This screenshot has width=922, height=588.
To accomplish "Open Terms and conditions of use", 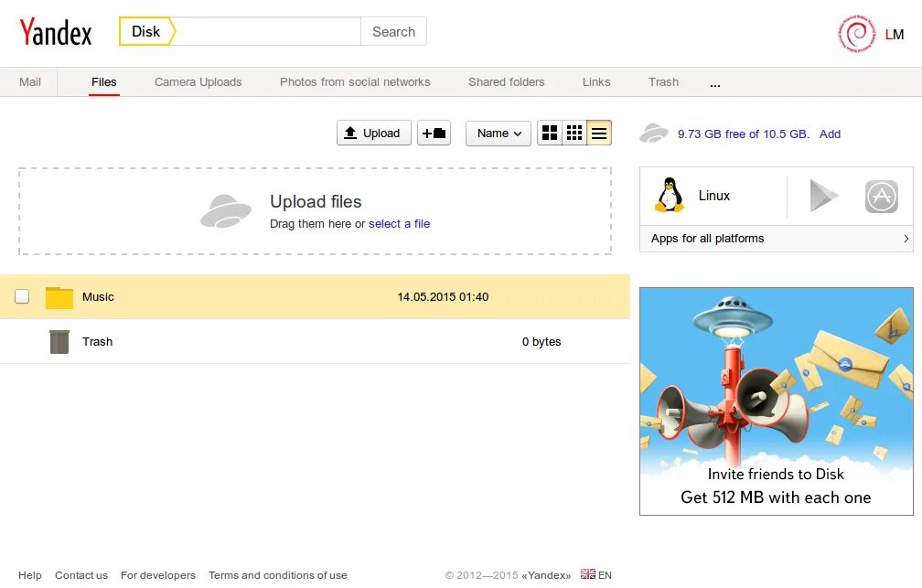I will click(x=277, y=575).
